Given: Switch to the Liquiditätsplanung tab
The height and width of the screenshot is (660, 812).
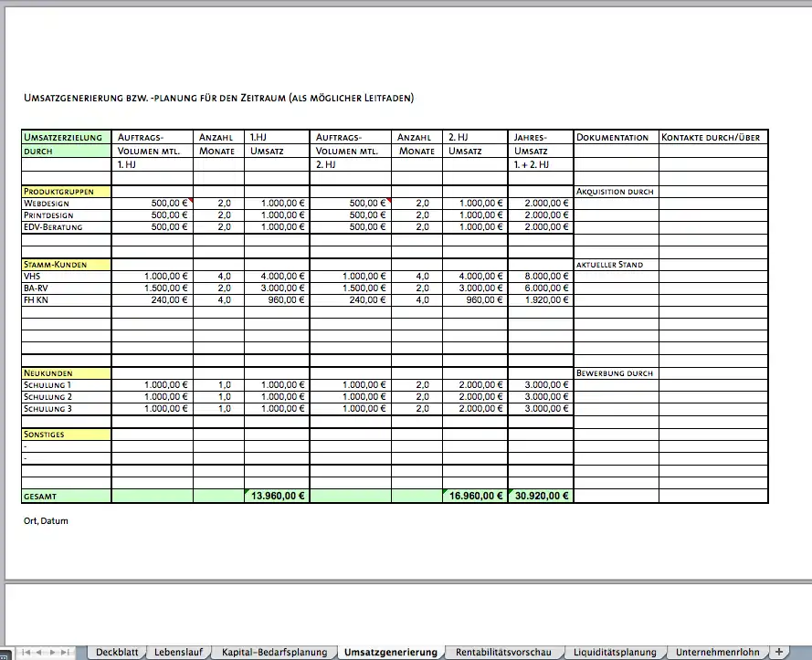Looking at the screenshot, I should pos(615,652).
